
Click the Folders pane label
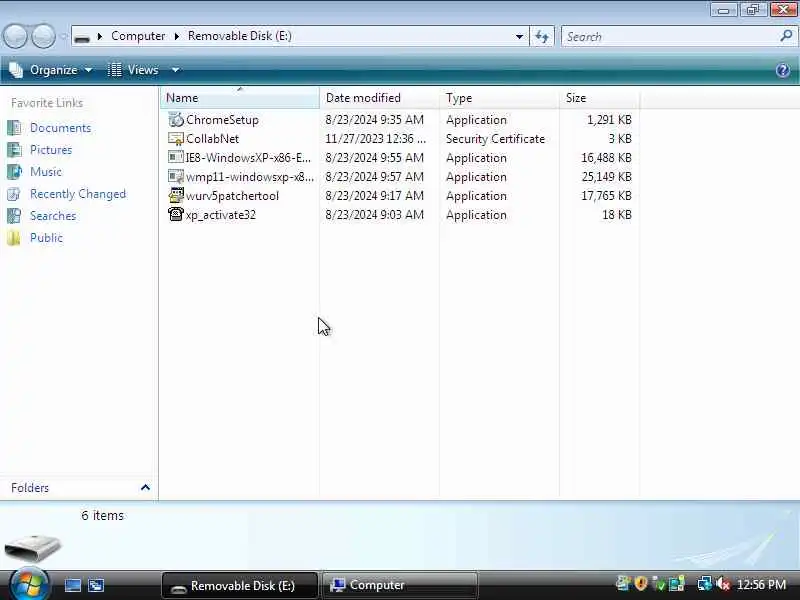pos(30,488)
